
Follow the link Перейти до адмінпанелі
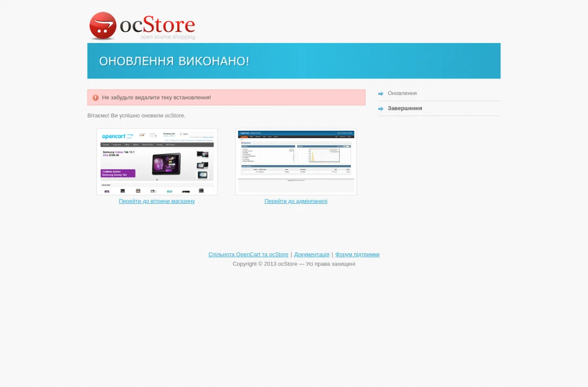point(296,201)
